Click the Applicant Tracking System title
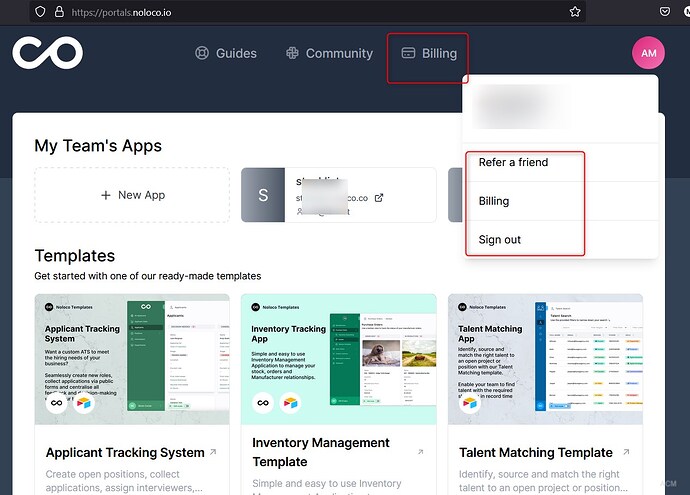Screen dimensions: 690x495 coord(125,452)
